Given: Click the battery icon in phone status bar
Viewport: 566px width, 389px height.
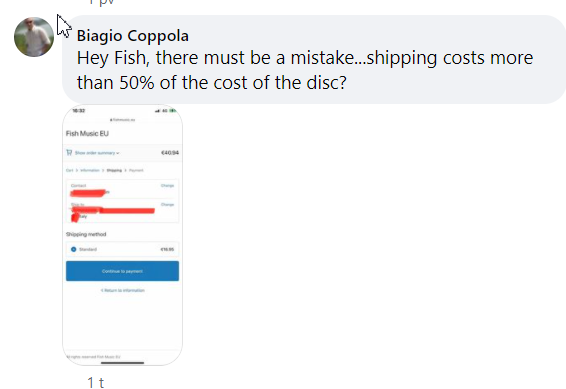Looking at the screenshot, I should point(173,111).
